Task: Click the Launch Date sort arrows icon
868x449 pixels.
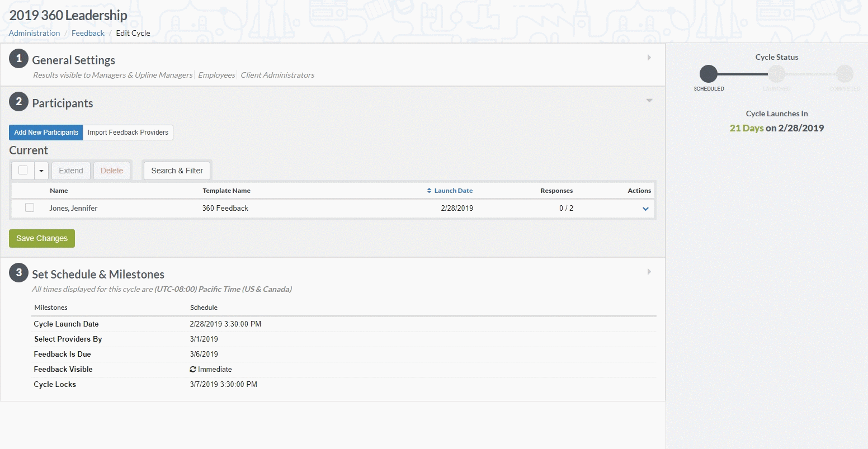Action: click(x=429, y=191)
